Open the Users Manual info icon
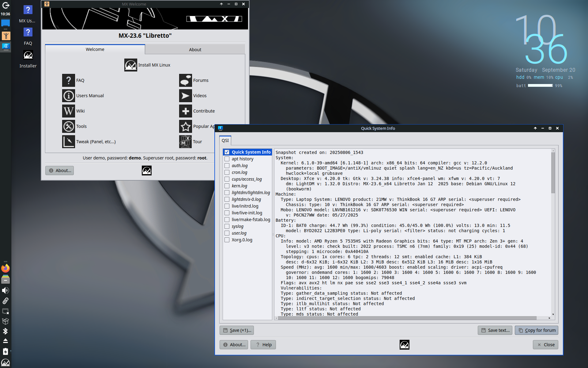588x368 pixels. (69, 96)
